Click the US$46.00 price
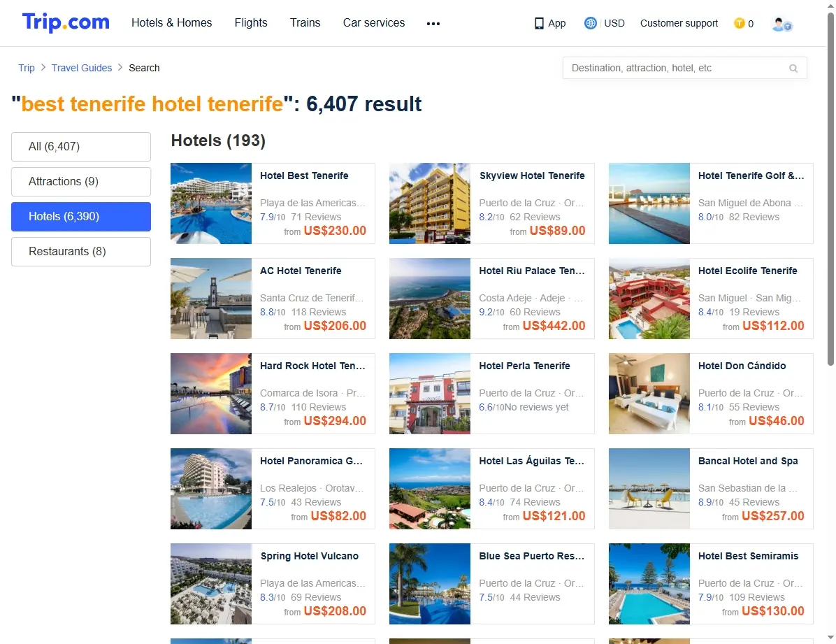This screenshot has height=644, width=836. point(777,420)
